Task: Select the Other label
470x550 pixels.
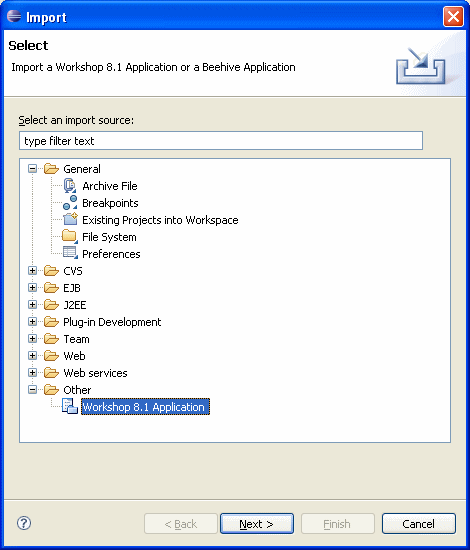Action: pyautogui.click(x=77, y=390)
